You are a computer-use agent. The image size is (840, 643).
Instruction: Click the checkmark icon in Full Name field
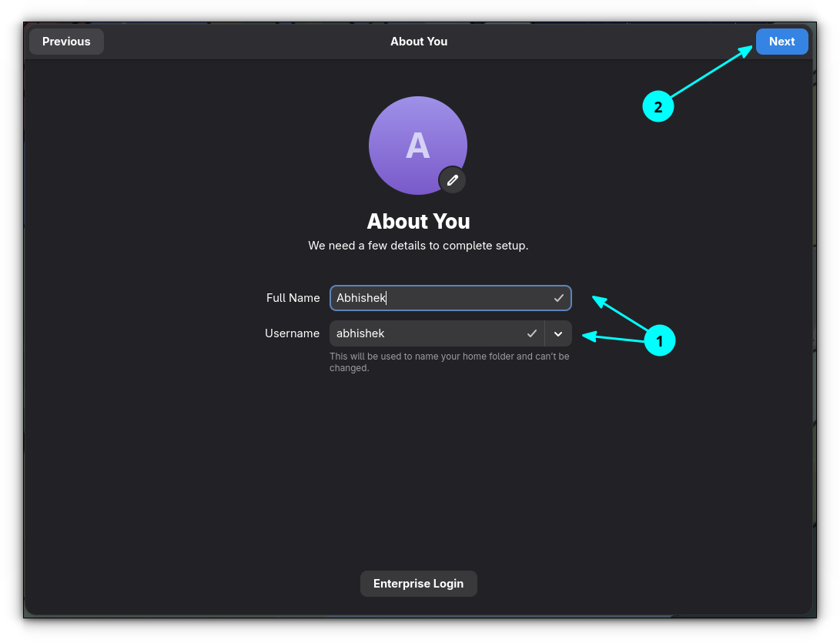click(x=559, y=298)
